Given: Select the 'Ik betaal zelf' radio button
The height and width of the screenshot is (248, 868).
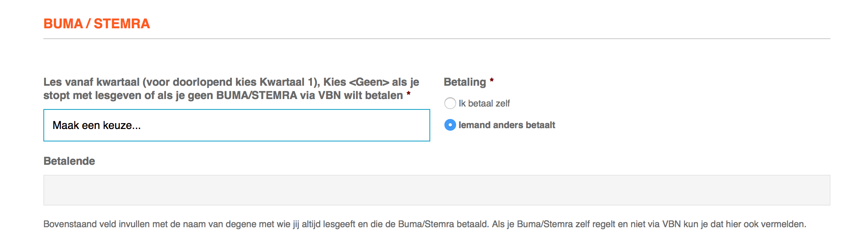Looking at the screenshot, I should click(450, 103).
